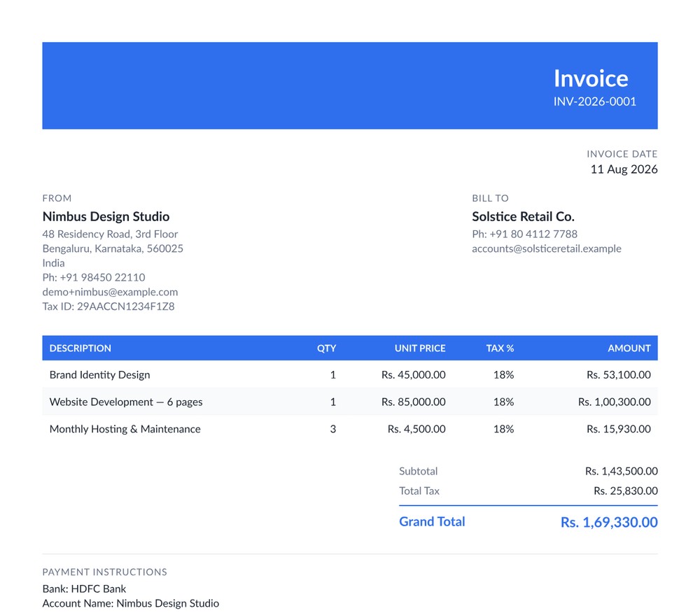Click the FROM section label
Screen dimensions: 700x613
pos(57,198)
